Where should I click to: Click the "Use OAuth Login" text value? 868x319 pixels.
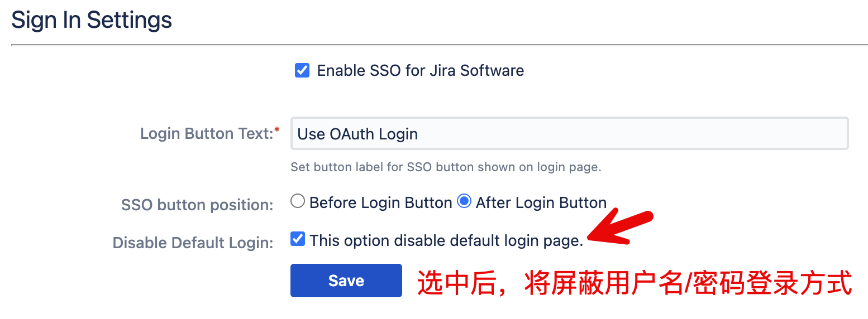pyautogui.click(x=357, y=134)
